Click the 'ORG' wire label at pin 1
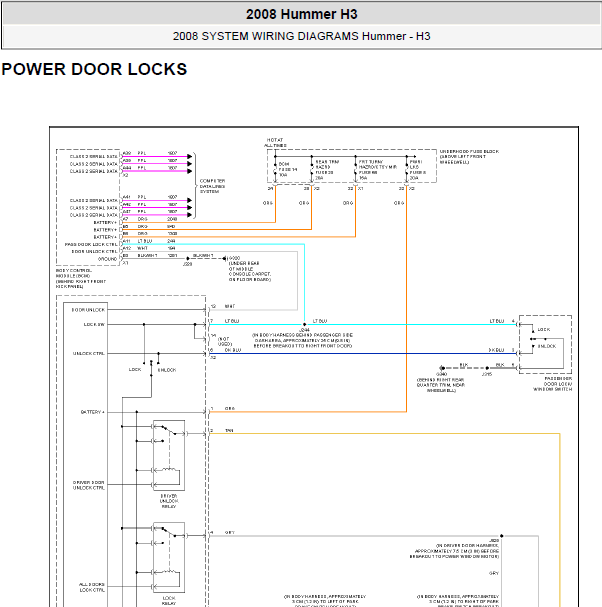 [x=230, y=408]
